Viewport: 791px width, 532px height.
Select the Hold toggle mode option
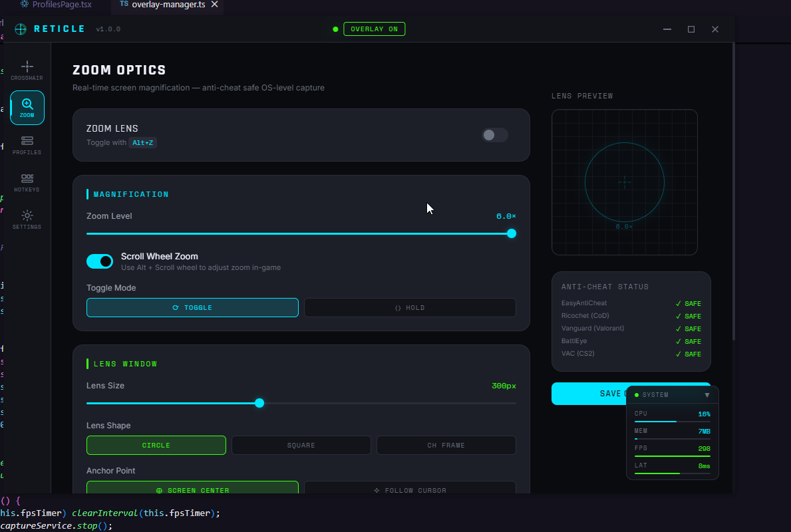point(410,308)
